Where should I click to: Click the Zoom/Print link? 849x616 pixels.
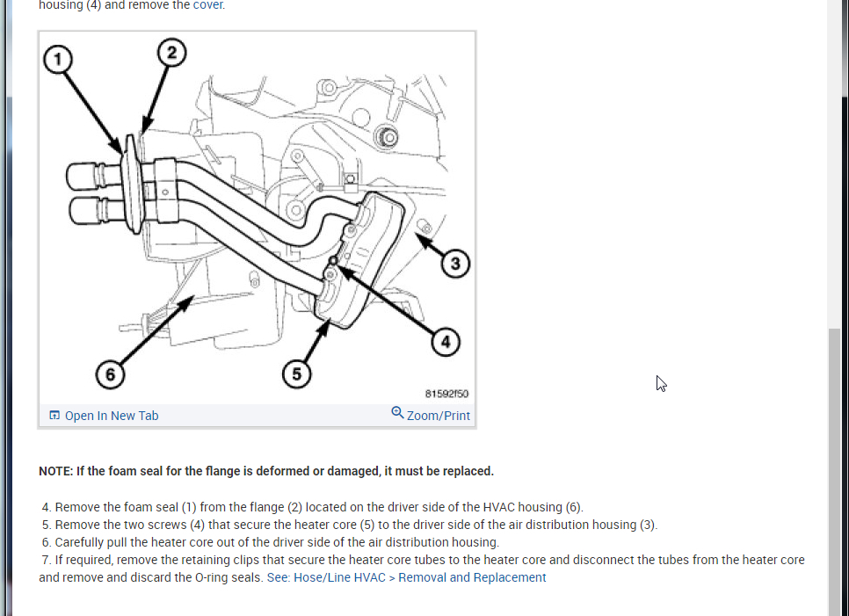[x=438, y=416]
